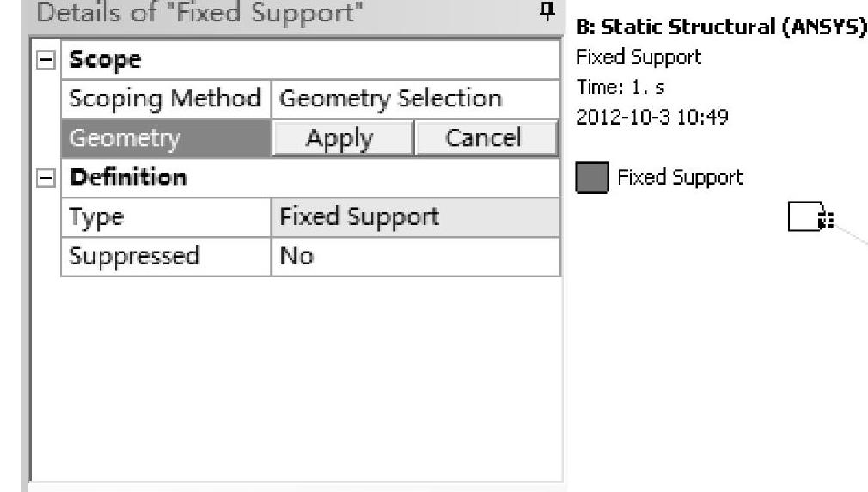The image size is (868, 492).
Task: Open the Geometry Selection scoping dropdown
Action: (414, 99)
